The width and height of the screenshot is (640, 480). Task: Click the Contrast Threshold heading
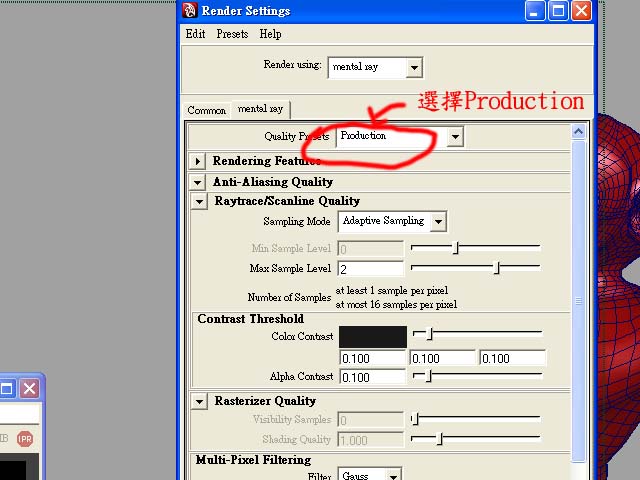point(251,319)
